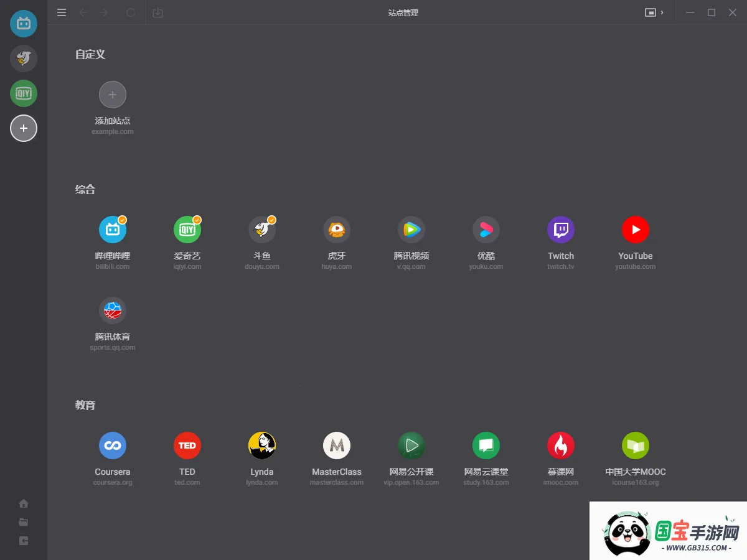Expand the chevron beside the mini-window icon
The height and width of the screenshot is (560, 747).
coord(660,12)
